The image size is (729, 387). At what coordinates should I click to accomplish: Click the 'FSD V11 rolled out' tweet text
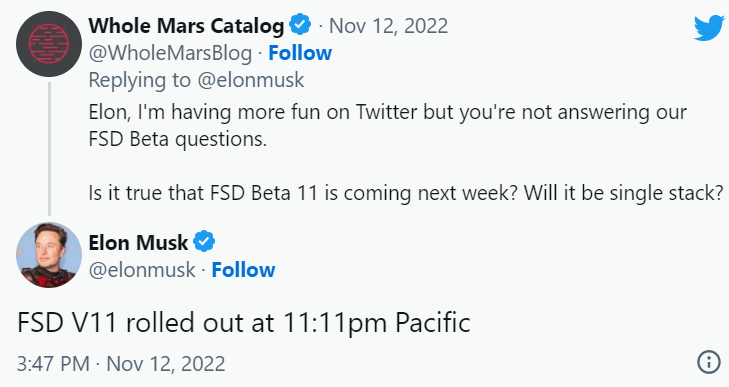click(244, 323)
